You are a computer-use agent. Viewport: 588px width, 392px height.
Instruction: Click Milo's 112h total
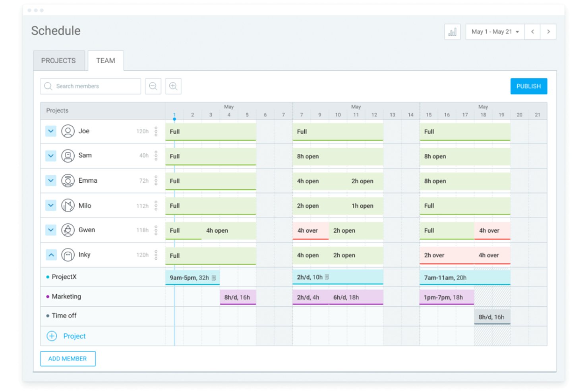point(142,206)
